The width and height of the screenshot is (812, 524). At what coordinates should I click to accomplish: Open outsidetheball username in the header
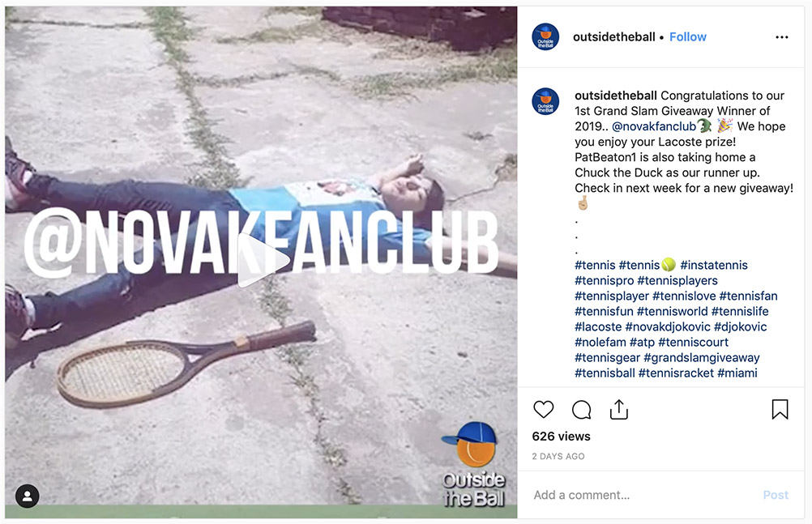tap(614, 36)
